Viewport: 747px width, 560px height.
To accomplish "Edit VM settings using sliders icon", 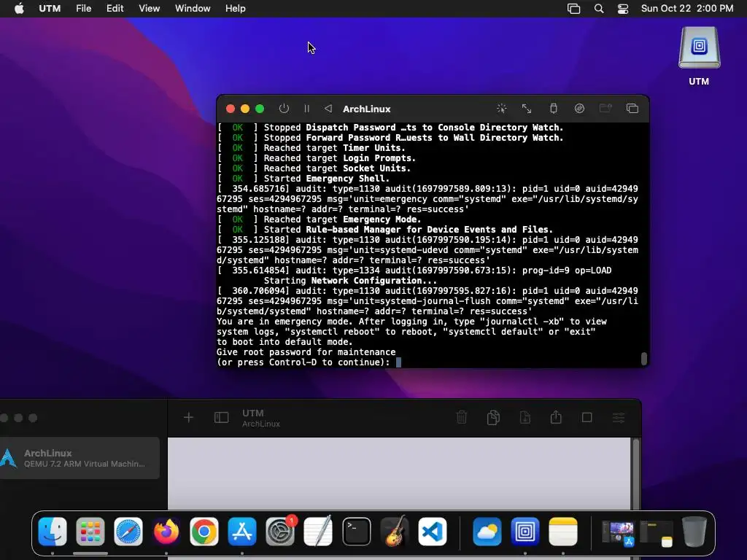I will click(x=619, y=418).
